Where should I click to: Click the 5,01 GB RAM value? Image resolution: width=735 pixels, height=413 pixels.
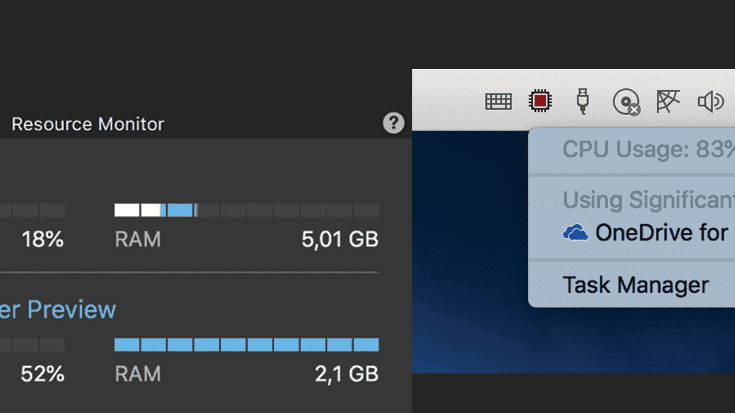[339, 240]
